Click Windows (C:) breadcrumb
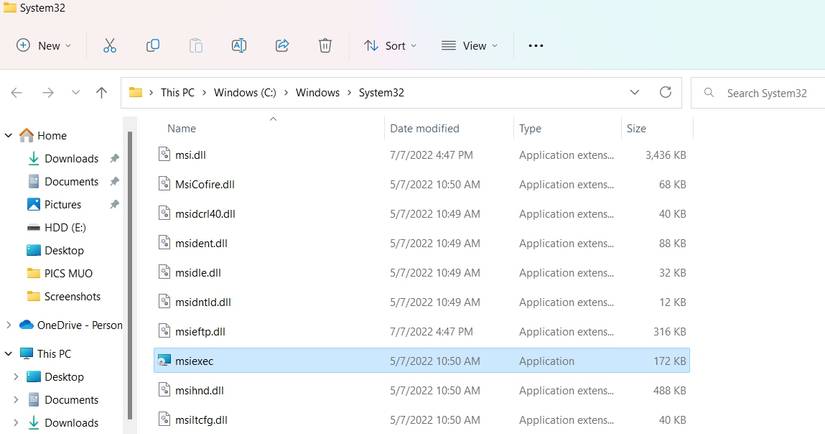 tap(245, 93)
